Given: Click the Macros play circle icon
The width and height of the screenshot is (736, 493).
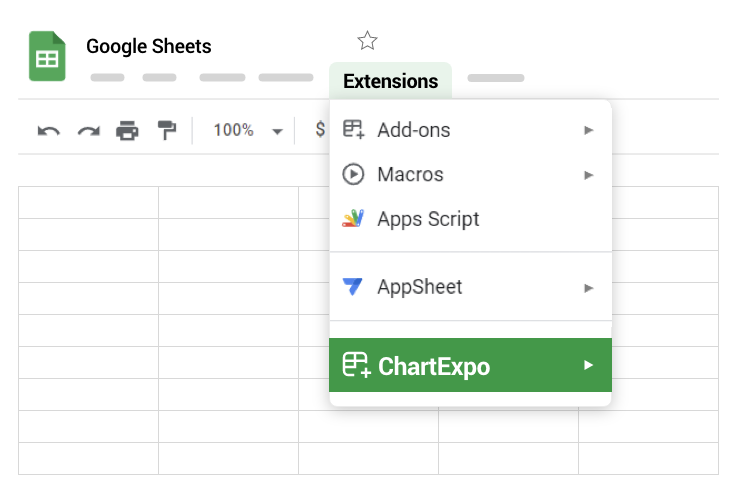Looking at the screenshot, I should click(353, 174).
